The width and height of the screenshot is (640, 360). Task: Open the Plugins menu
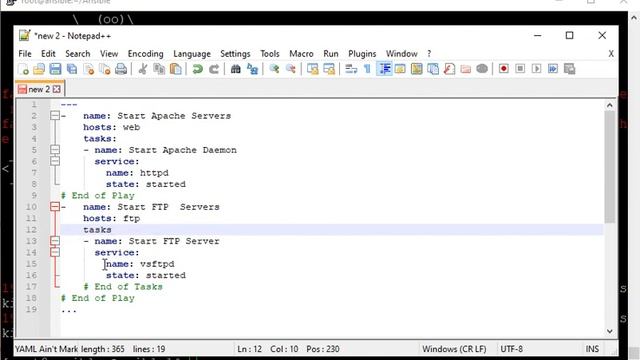coord(362,54)
